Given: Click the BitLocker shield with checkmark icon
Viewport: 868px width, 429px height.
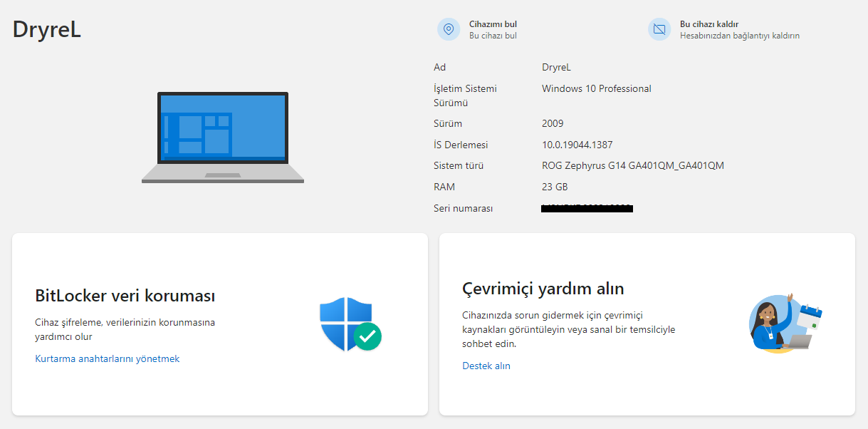Looking at the screenshot, I should [350, 324].
